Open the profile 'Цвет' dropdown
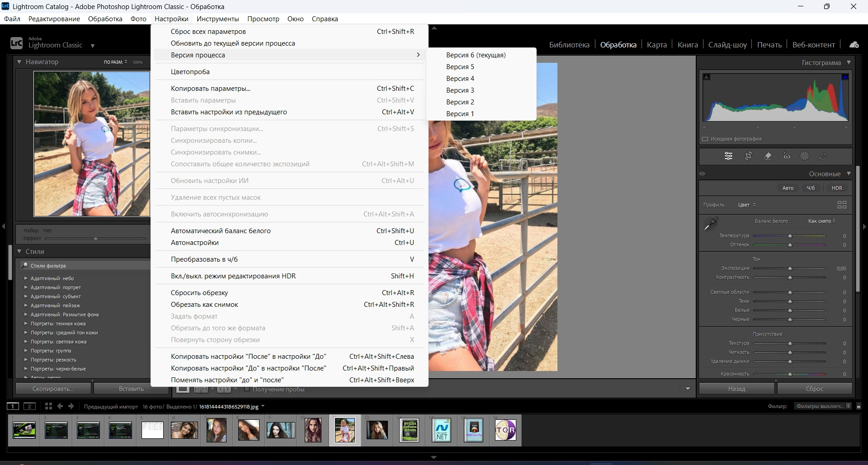 pos(747,205)
